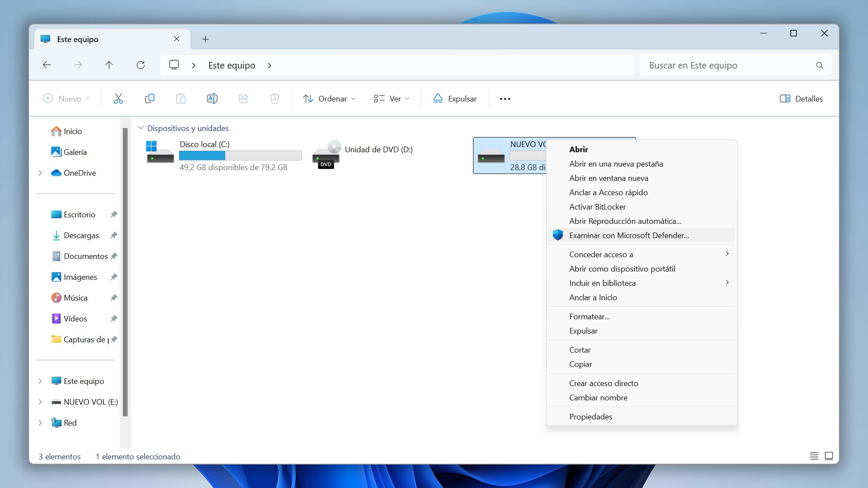Switch to large icons view icon
The image size is (868, 488).
pos(829,456)
